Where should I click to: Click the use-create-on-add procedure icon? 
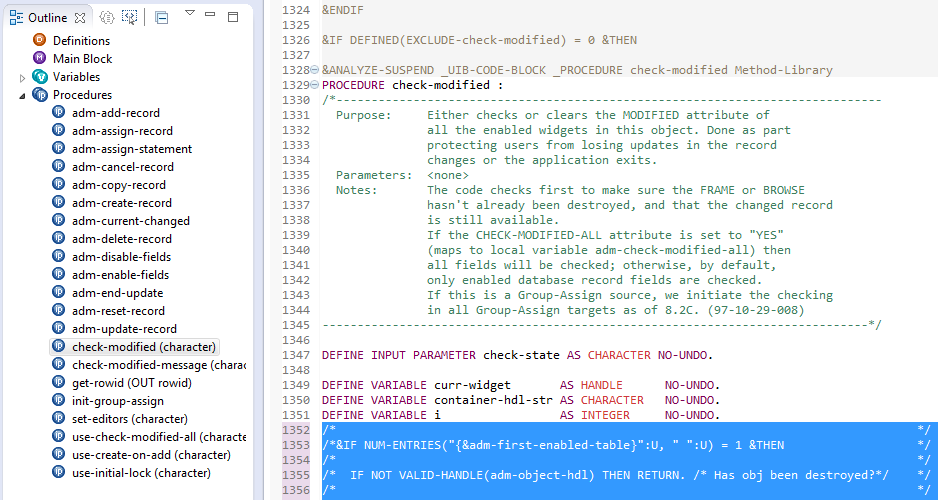pos(59,453)
